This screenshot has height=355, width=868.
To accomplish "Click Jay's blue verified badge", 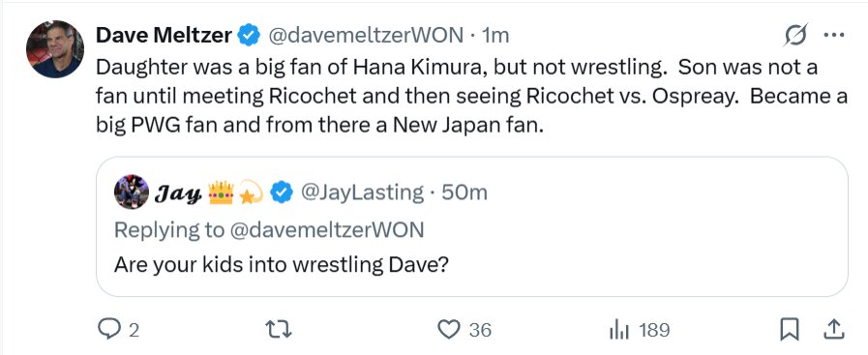I will coord(282,192).
